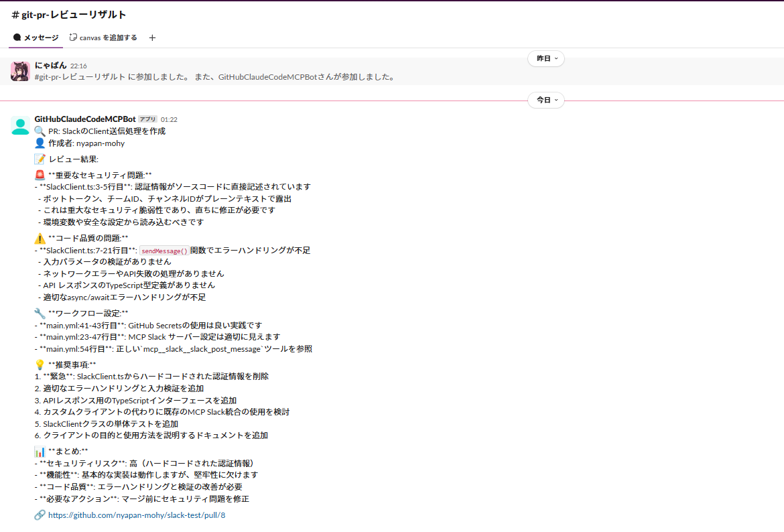
Task: Click the plus icon next to the canvas tab
Action: tap(153, 38)
